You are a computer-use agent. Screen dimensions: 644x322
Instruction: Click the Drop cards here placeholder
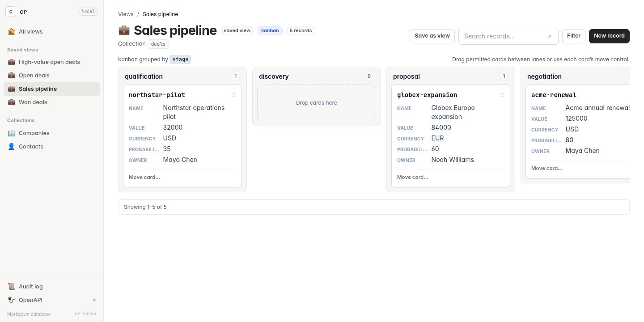click(x=317, y=103)
